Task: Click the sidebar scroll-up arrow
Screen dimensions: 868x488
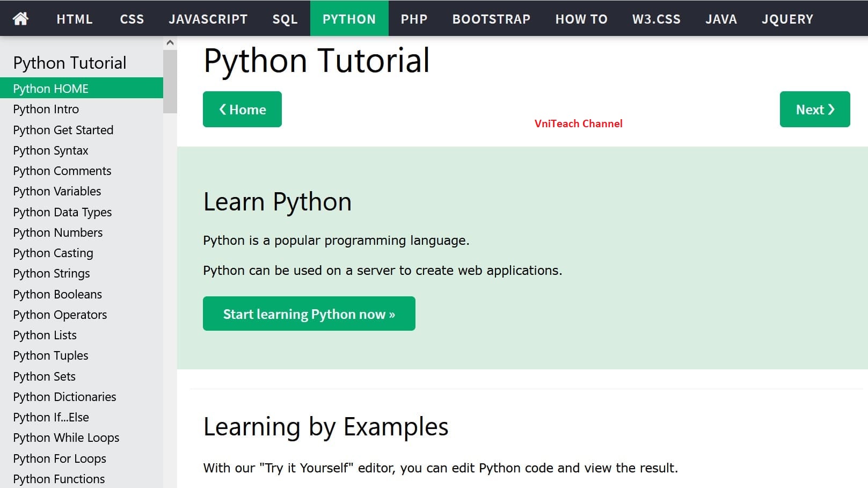Action: pos(170,43)
